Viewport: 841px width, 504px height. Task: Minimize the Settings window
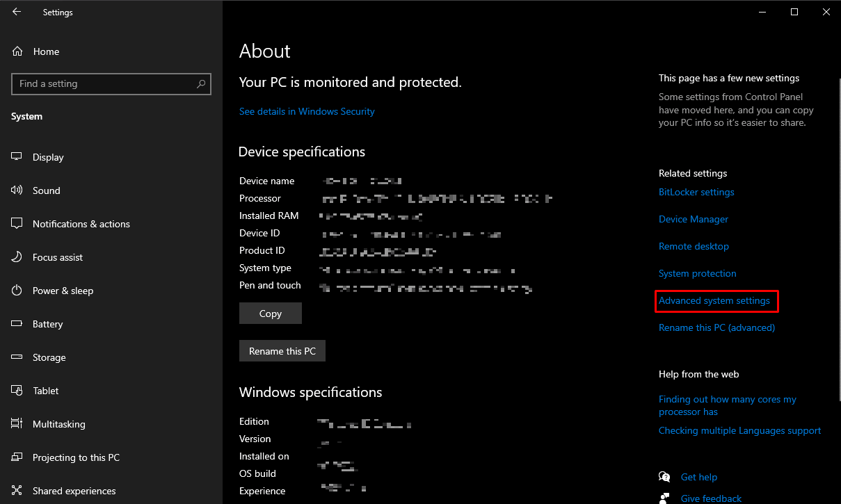coord(762,12)
